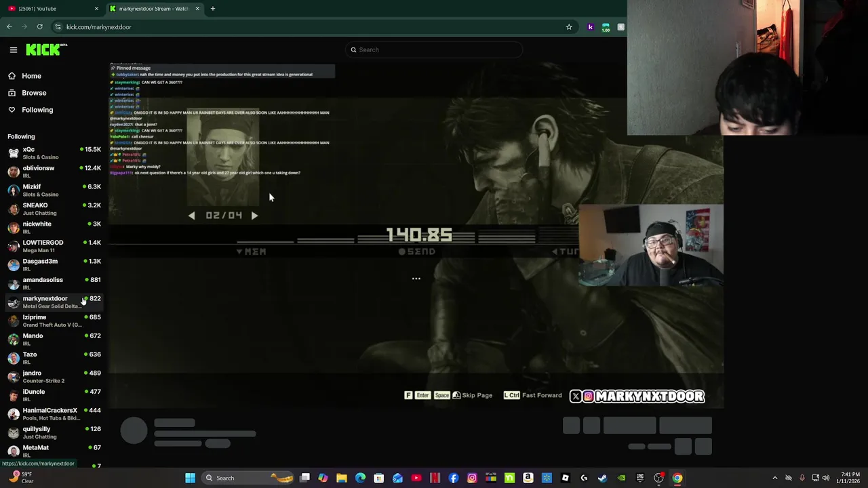Screen dimensions: 868x488
Task: Open the Kick logo homepage link
Action: click(46, 49)
